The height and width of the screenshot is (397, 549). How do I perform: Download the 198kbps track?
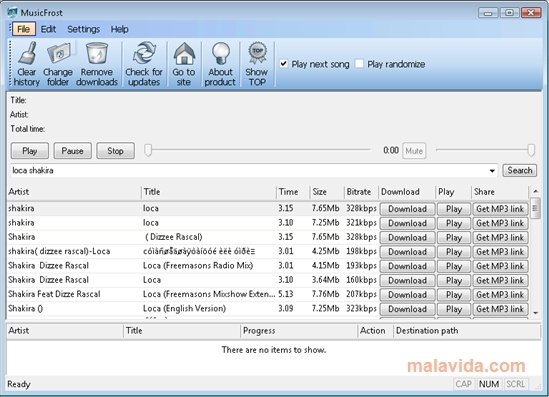(407, 252)
